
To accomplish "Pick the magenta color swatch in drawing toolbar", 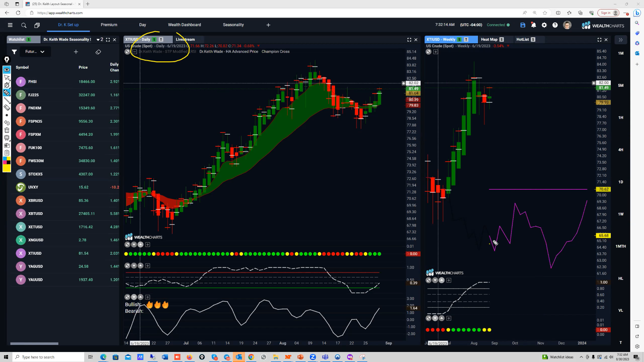I will (x=5, y=163).
